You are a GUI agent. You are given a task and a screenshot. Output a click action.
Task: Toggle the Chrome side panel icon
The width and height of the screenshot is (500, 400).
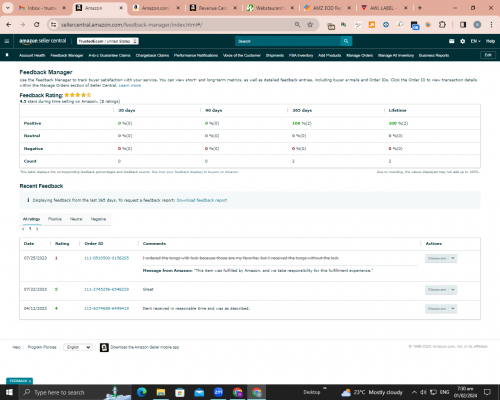(x=463, y=25)
